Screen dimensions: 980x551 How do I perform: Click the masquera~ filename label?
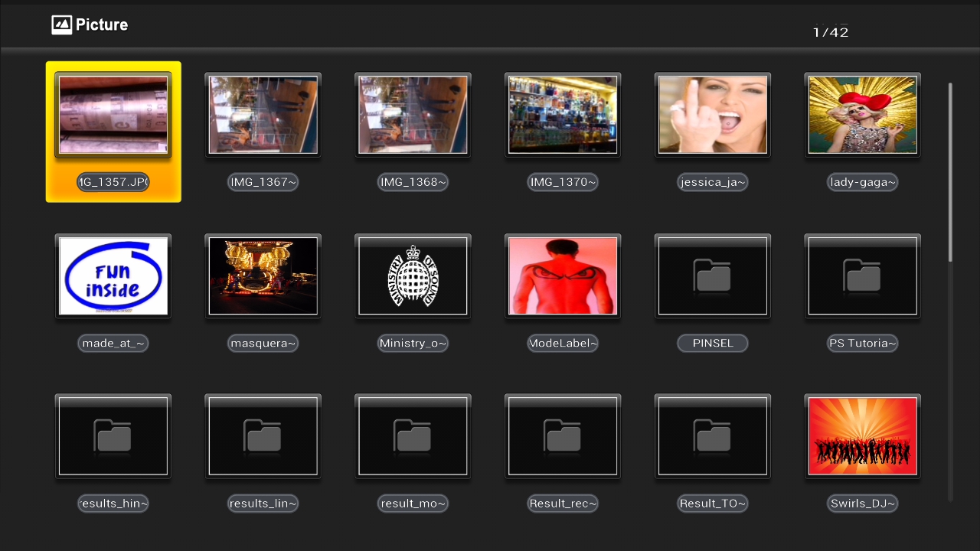[263, 343]
